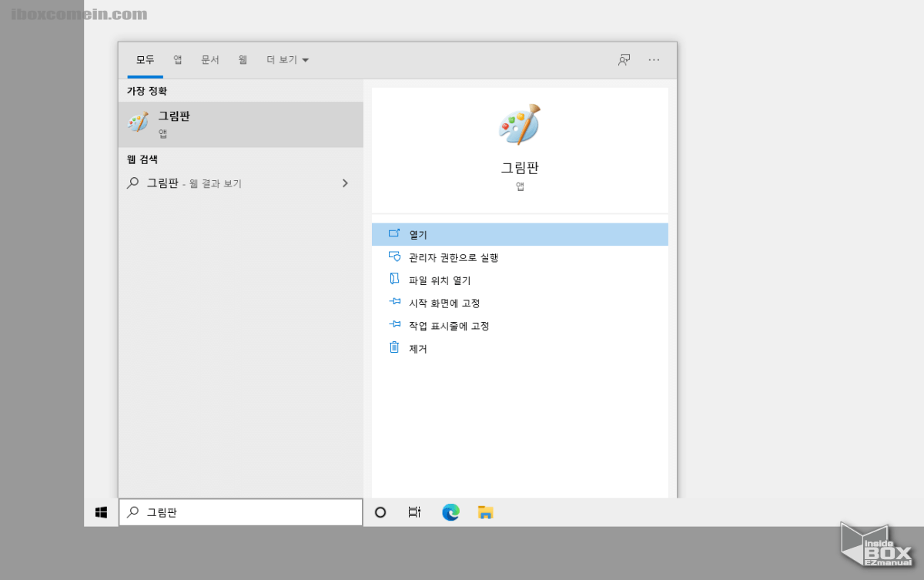Click the Windows Start button
Screen dimensions: 924x580
(x=100, y=511)
